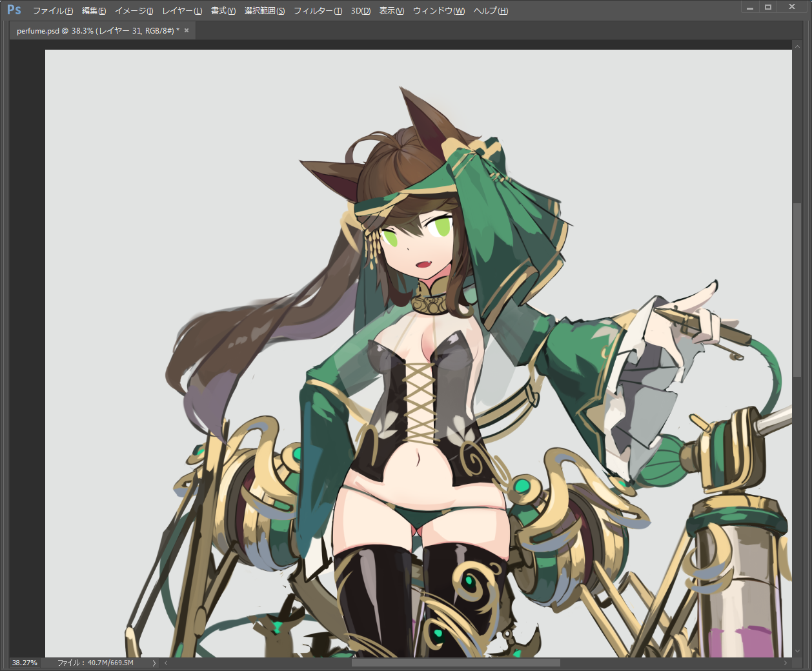The image size is (812, 671).
Task: Click the horizontal scrollbar right arrow
Action: coord(786,663)
